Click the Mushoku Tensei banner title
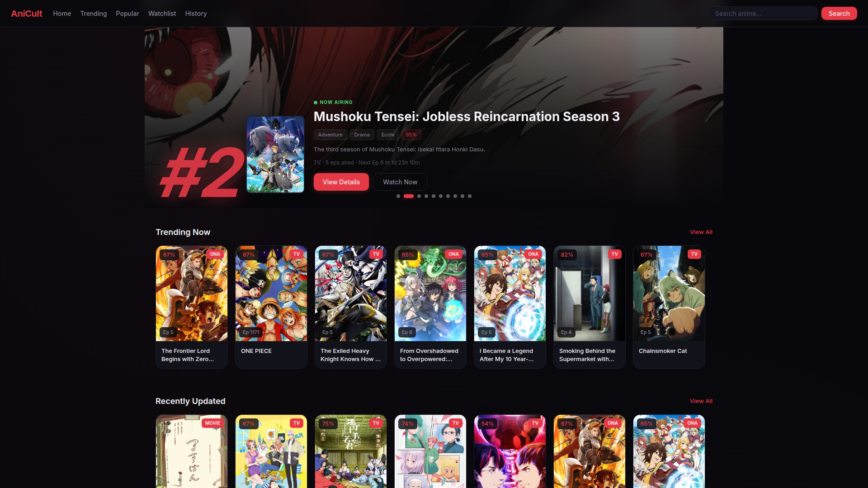Screen dimensions: 868x488 coord(467,117)
